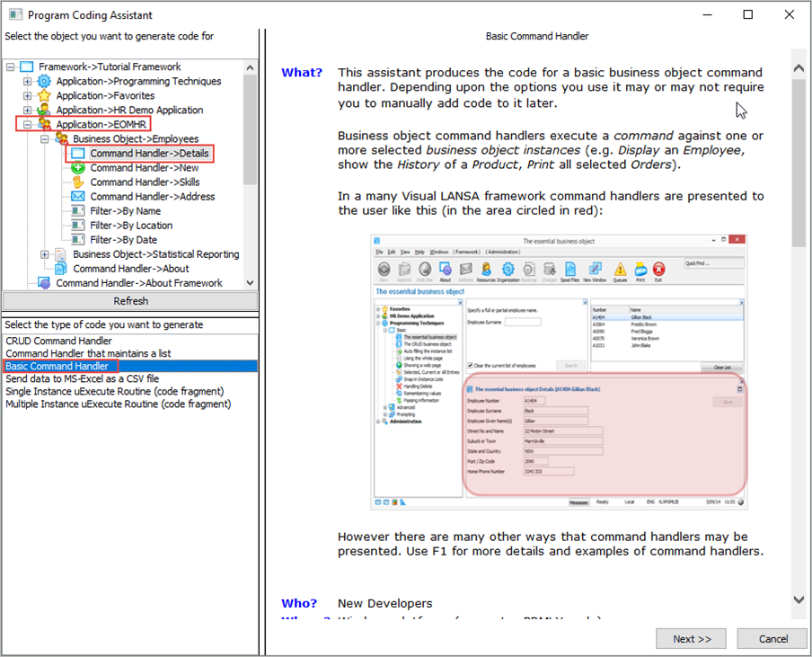Select Filter->By Name tree item
Viewport: 812px width, 657px height.
(x=126, y=211)
